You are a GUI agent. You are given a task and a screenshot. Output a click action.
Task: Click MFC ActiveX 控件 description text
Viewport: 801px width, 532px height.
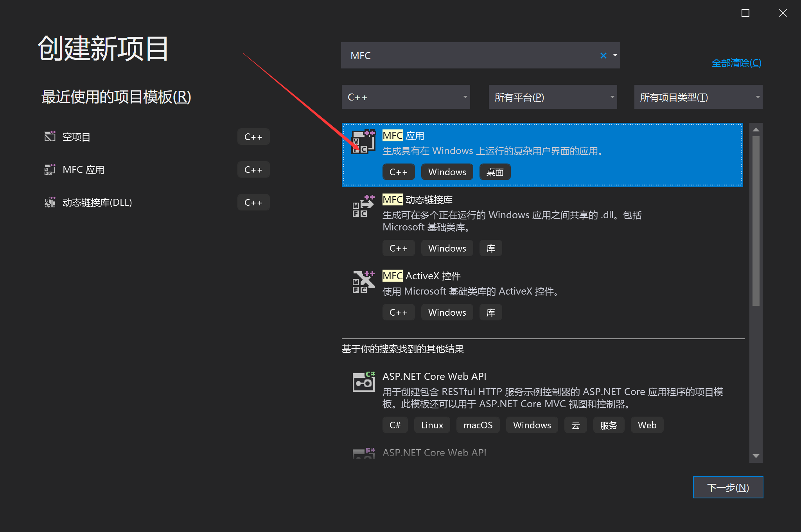(x=471, y=291)
